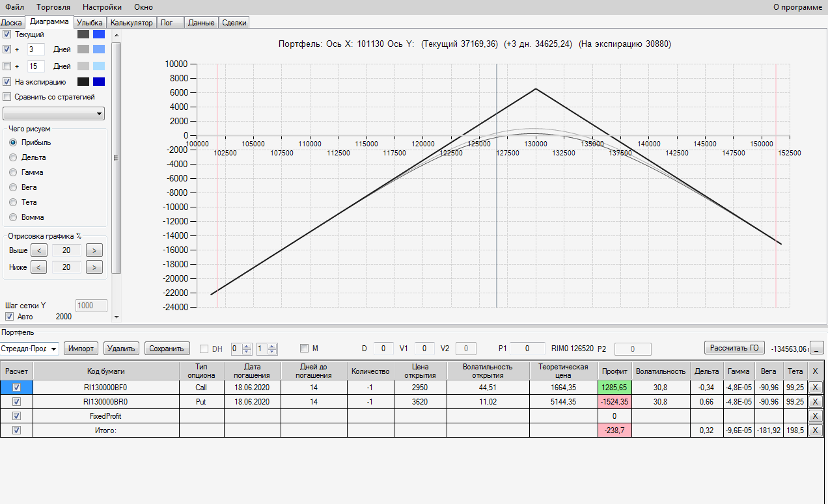Switch to the Калькулятор tab
828x504 pixels.
(131, 23)
